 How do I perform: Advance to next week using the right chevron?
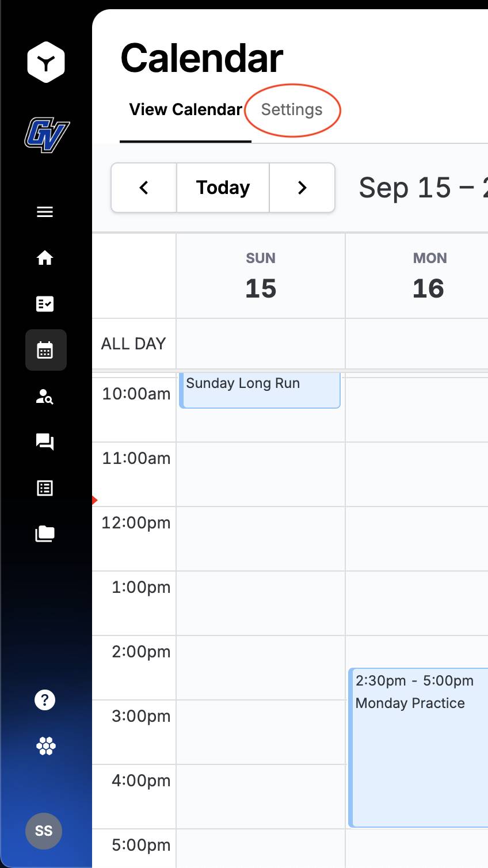(302, 188)
